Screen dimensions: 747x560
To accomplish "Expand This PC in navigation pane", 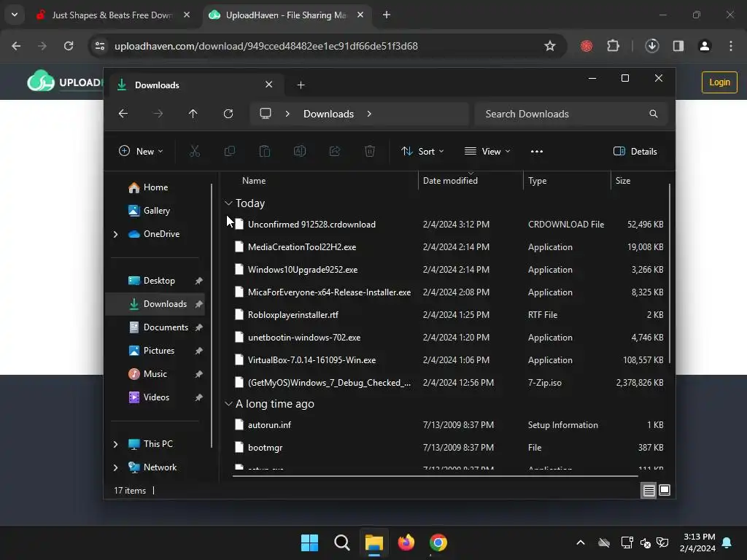I will point(115,444).
